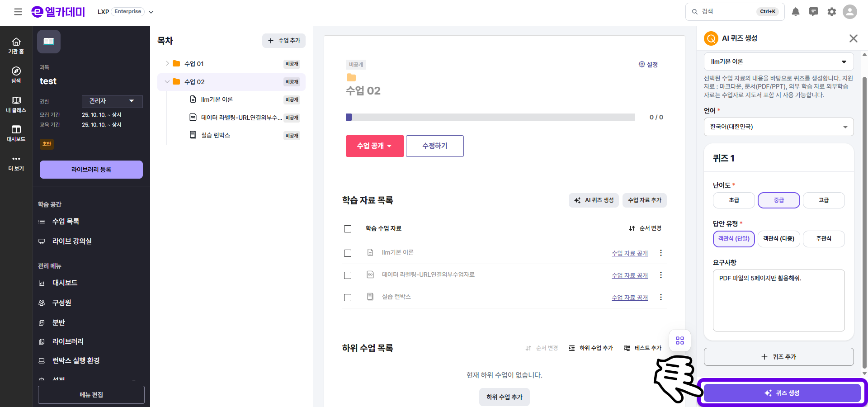This screenshot has width=868, height=407.
Task: Open the 한국어(대한민국) language dropdown
Action: [x=778, y=127]
